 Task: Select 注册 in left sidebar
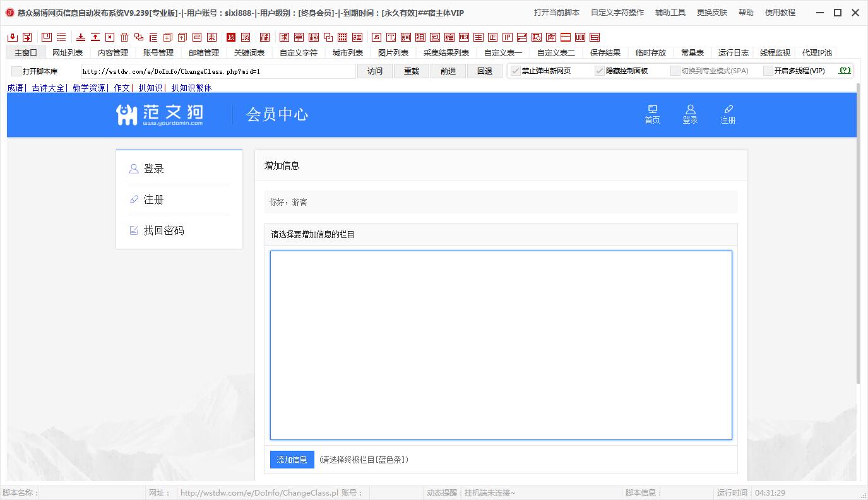[x=179, y=199]
